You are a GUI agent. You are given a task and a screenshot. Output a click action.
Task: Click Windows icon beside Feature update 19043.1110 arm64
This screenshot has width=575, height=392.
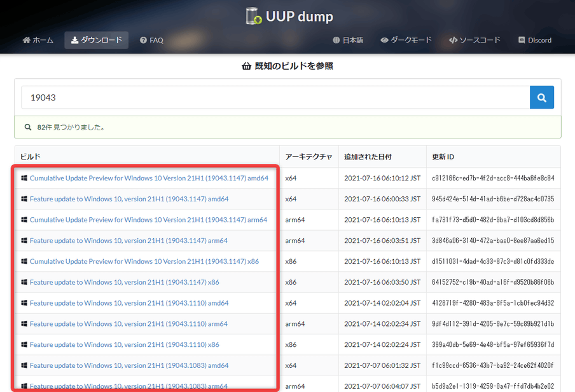click(x=24, y=324)
